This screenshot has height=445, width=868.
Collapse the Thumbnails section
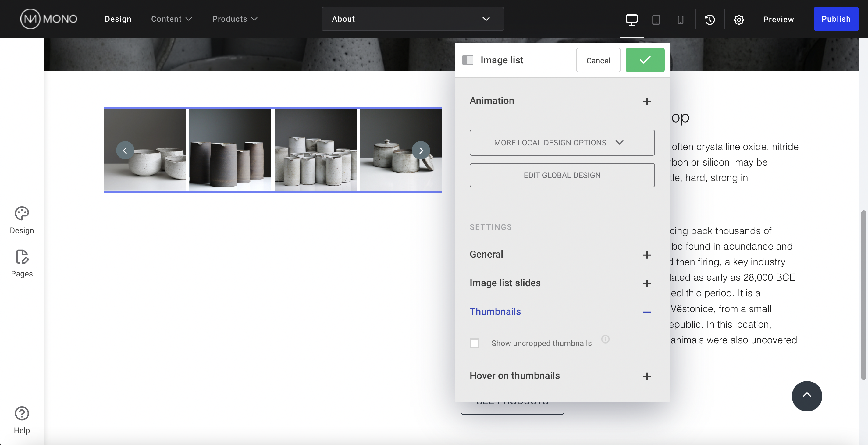[646, 312]
